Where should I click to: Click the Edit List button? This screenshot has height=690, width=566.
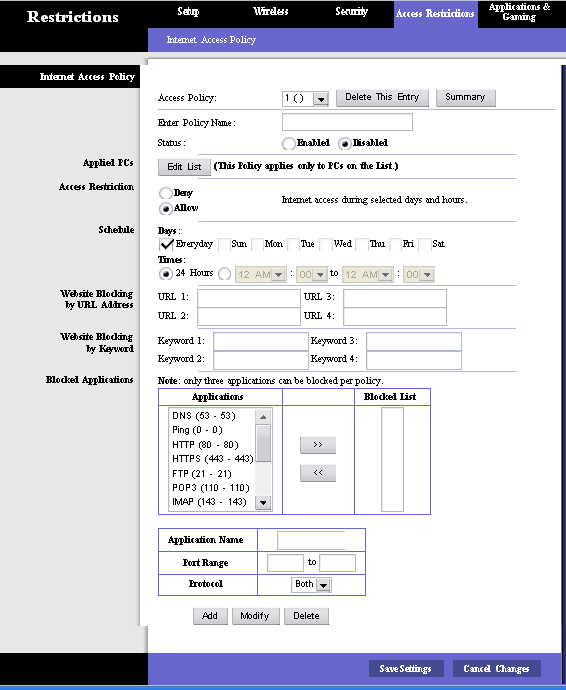pyautogui.click(x=184, y=167)
